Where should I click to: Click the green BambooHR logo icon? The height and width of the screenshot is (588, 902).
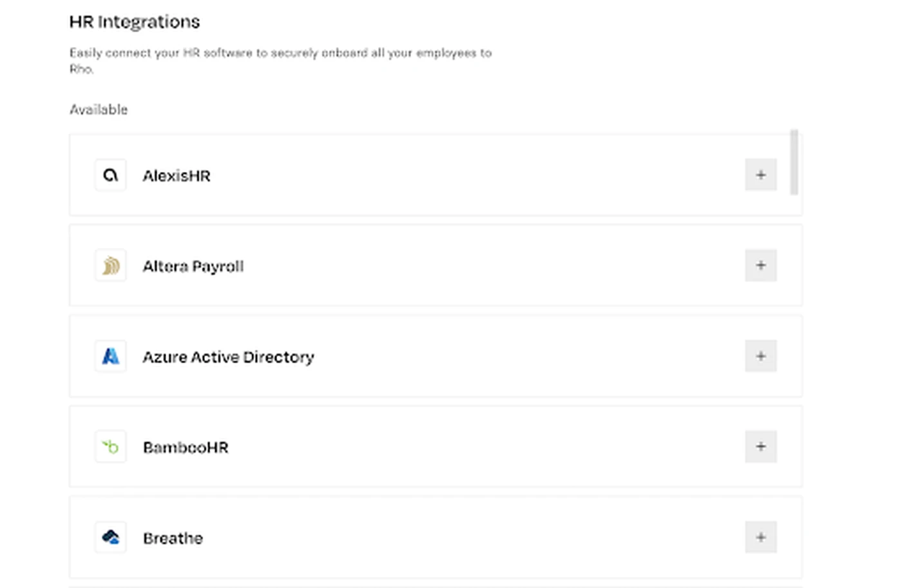[x=110, y=447]
